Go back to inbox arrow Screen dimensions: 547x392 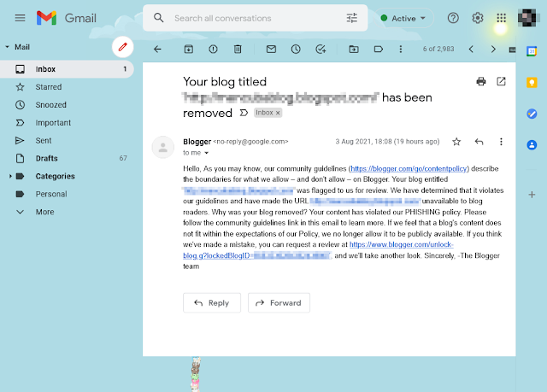[157, 50]
